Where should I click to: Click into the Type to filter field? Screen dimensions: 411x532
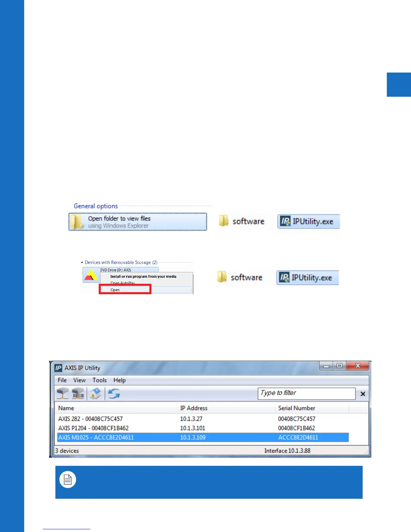click(307, 393)
